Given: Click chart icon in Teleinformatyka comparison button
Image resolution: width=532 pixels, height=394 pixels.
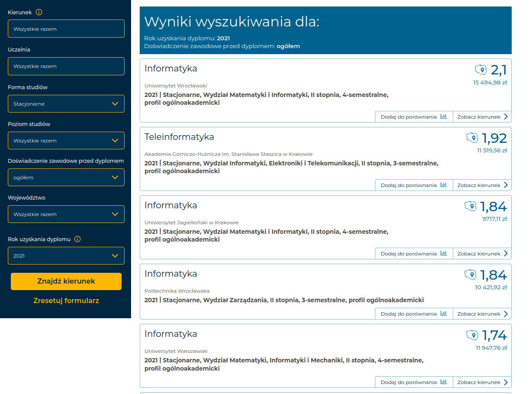Looking at the screenshot, I should pos(443,185).
